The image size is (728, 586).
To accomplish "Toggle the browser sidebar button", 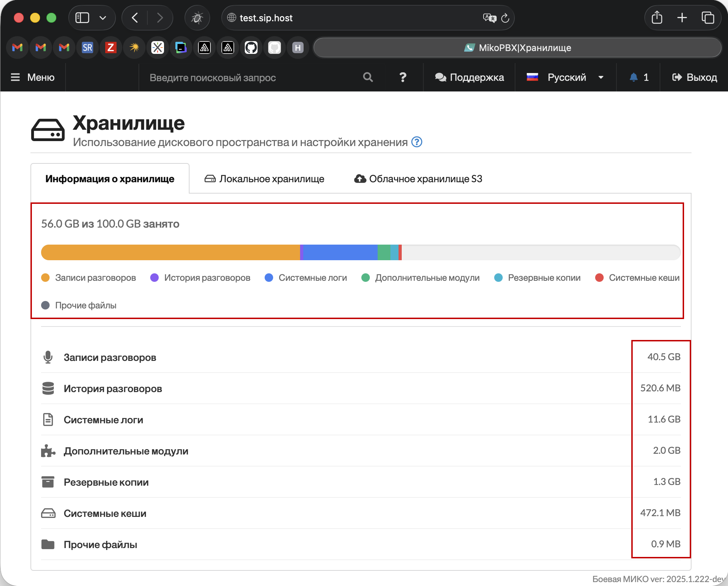I will [82, 18].
